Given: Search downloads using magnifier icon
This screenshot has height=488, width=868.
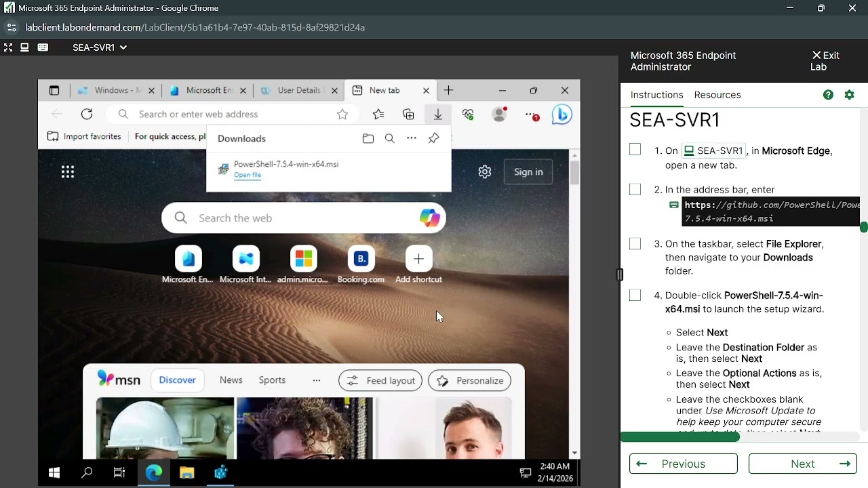Looking at the screenshot, I should (389, 138).
